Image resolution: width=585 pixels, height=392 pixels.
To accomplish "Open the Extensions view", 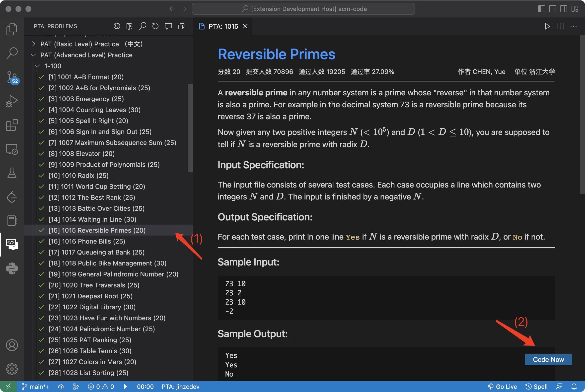I will coord(12,125).
